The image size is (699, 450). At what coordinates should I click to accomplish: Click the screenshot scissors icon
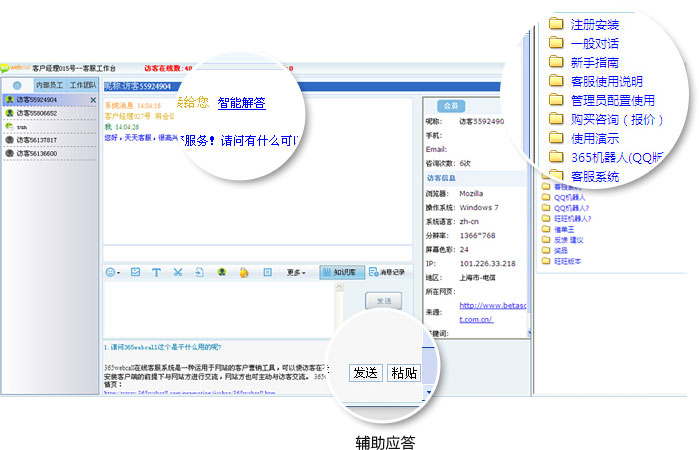[x=177, y=271]
